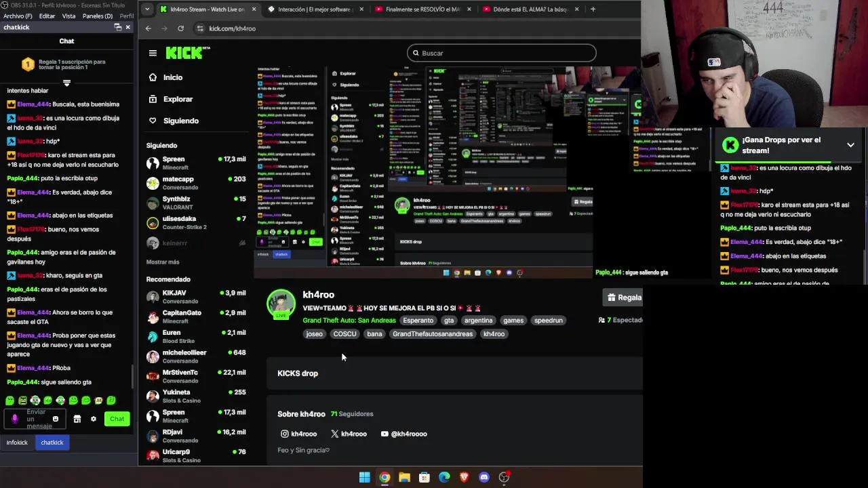This screenshot has width=868, height=488.
Task: Expand the chat gift leaderboard arrow
Action: (x=66, y=83)
